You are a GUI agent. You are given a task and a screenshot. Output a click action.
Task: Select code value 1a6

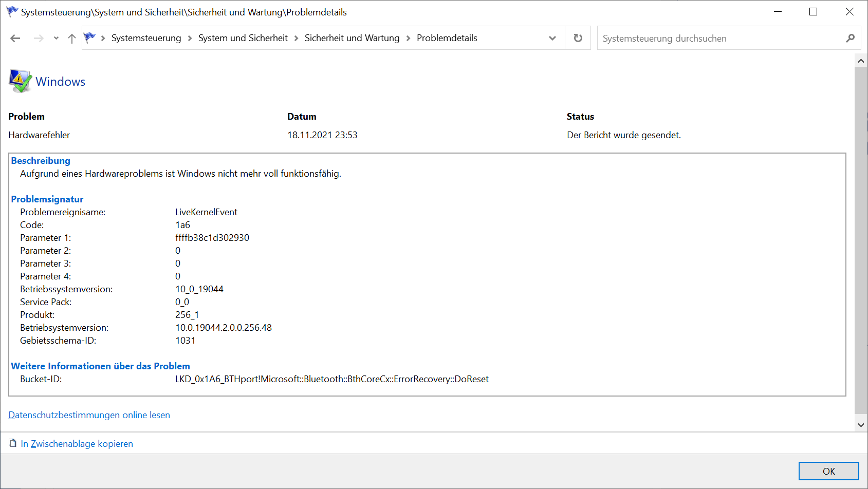click(x=182, y=225)
